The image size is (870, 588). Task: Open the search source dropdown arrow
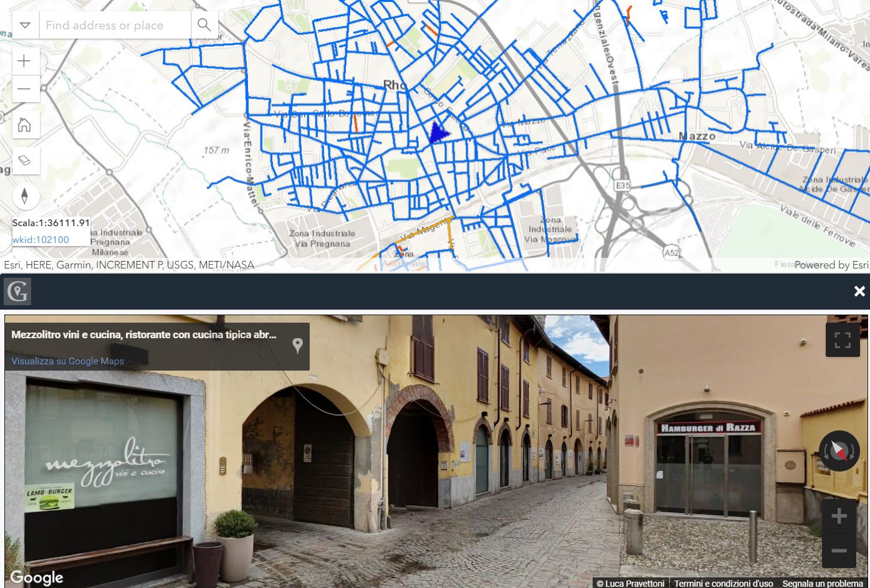pyautogui.click(x=26, y=25)
